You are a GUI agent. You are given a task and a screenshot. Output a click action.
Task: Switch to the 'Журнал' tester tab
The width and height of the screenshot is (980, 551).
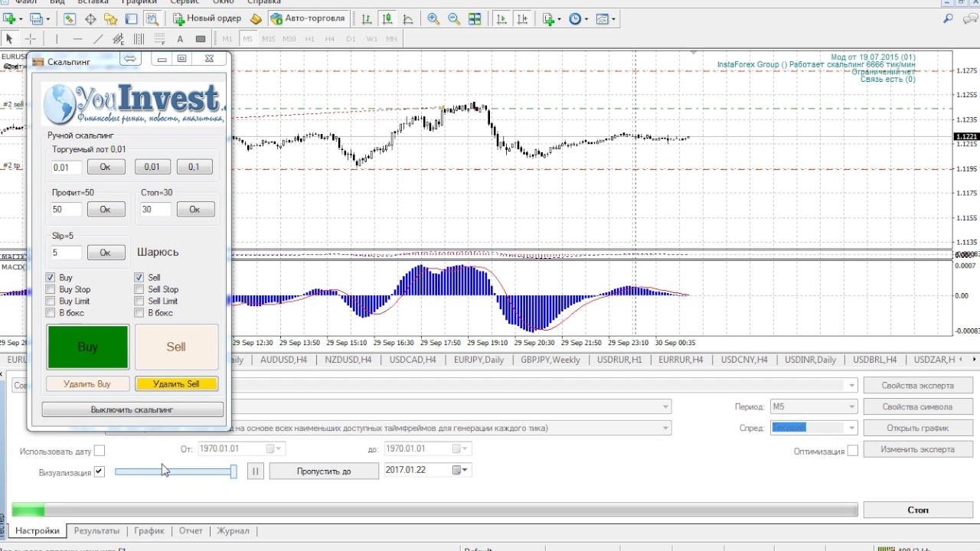[233, 530]
